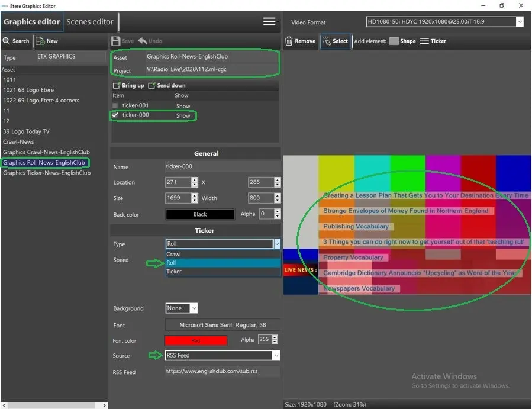
Task: Check the ticker-001 checkbox
Action: [116, 106]
